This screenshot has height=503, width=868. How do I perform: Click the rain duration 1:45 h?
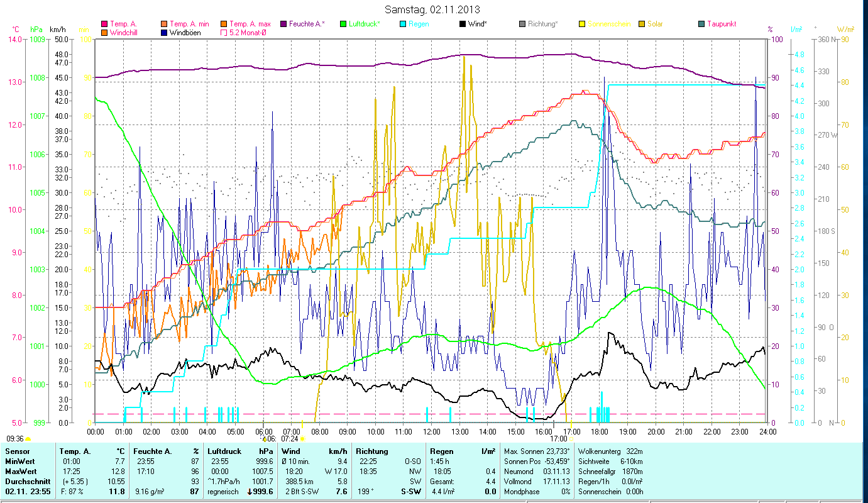pos(439,461)
